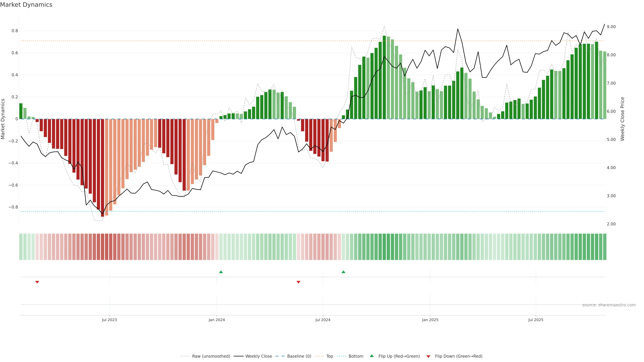This screenshot has height=362, width=644.
Task: Click the green triangle icon in legend
Action: [372, 356]
